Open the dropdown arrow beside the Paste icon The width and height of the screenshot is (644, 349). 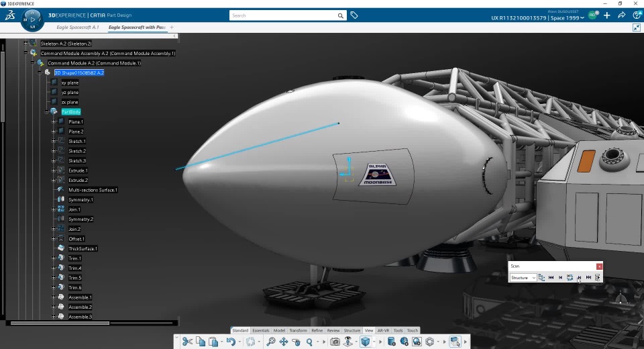(222, 342)
